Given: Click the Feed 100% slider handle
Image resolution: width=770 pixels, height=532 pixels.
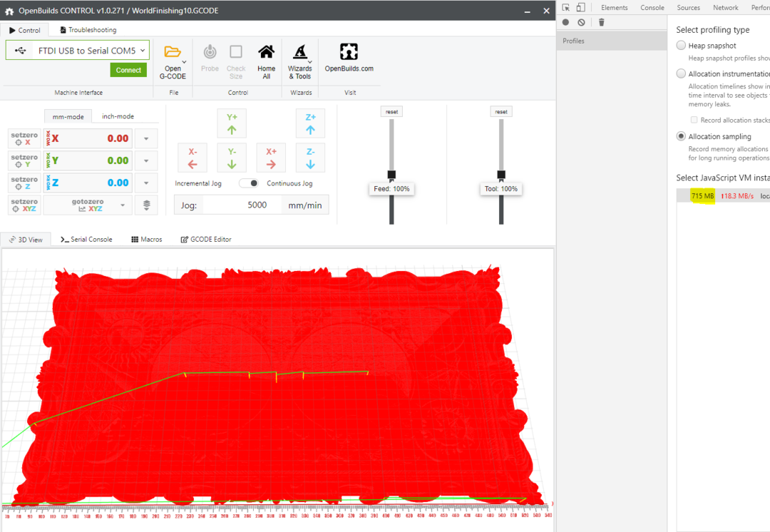Looking at the screenshot, I should [391, 175].
